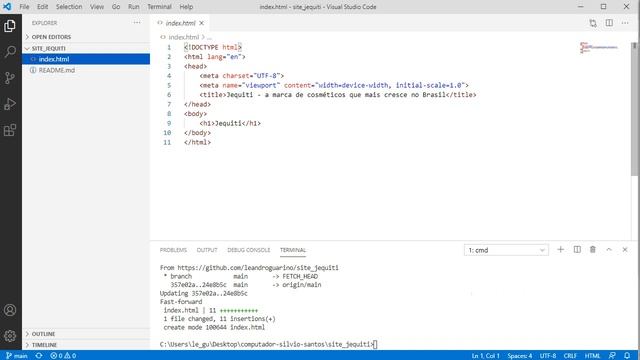Open errors and warnings count in status bar

pos(63,356)
